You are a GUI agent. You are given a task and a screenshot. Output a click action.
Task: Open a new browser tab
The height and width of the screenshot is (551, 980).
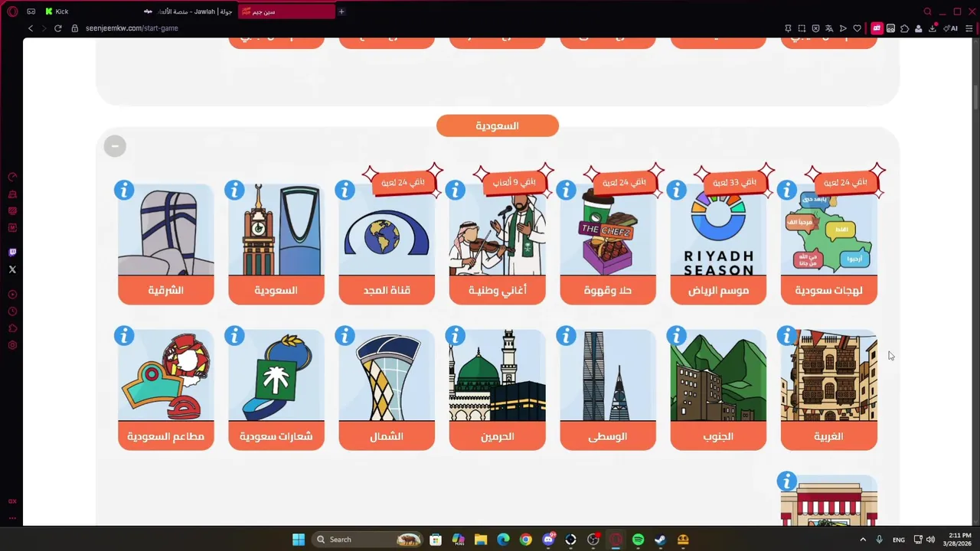(341, 11)
